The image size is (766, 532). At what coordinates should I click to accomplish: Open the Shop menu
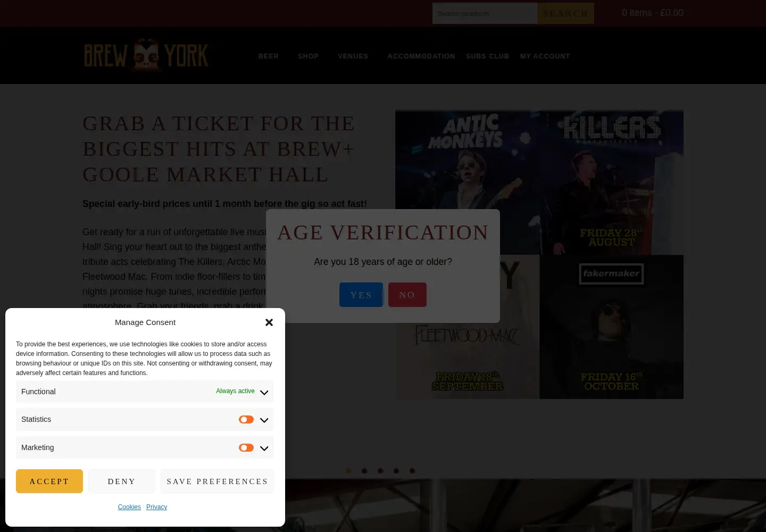(x=308, y=56)
